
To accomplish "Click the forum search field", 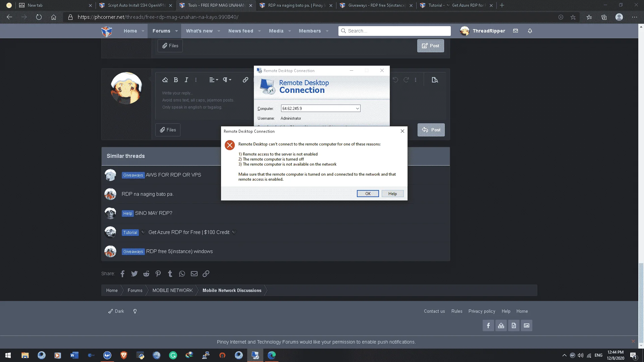I will click(x=394, y=31).
